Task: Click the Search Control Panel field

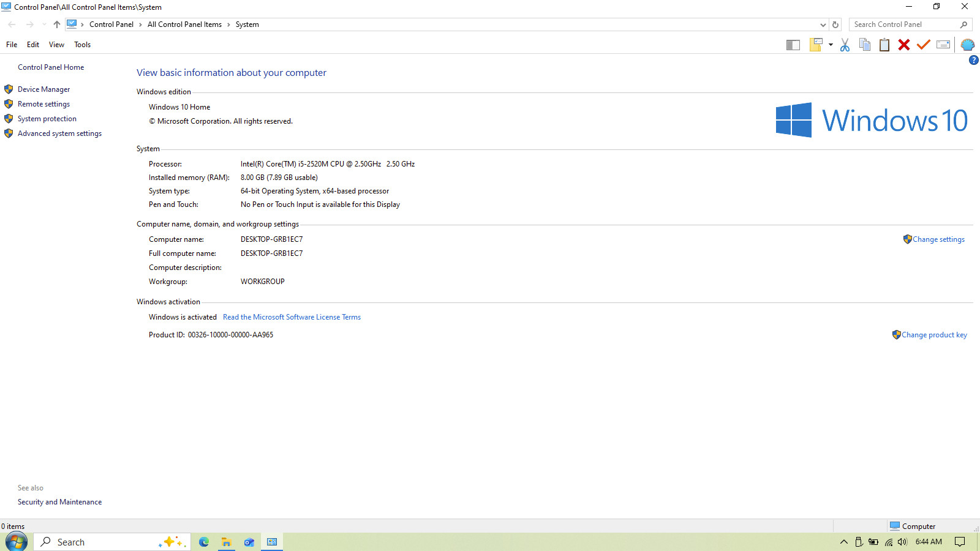Action: tap(904, 24)
